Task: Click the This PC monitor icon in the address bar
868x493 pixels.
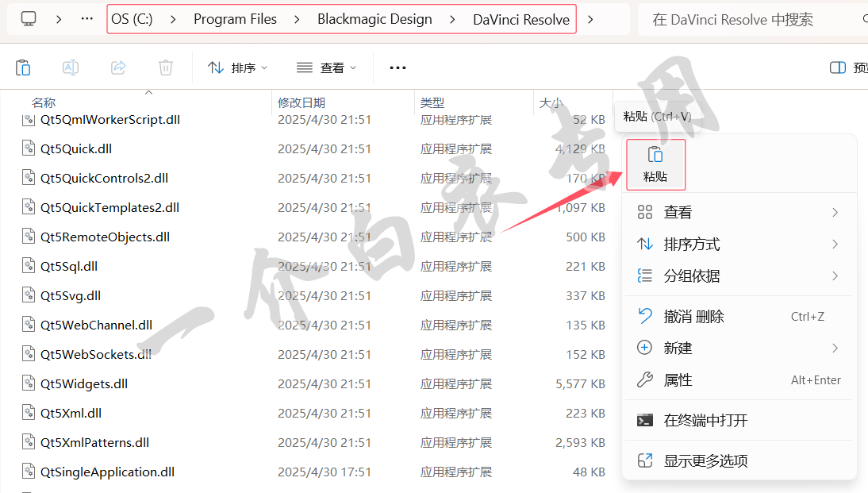Action: point(29,19)
